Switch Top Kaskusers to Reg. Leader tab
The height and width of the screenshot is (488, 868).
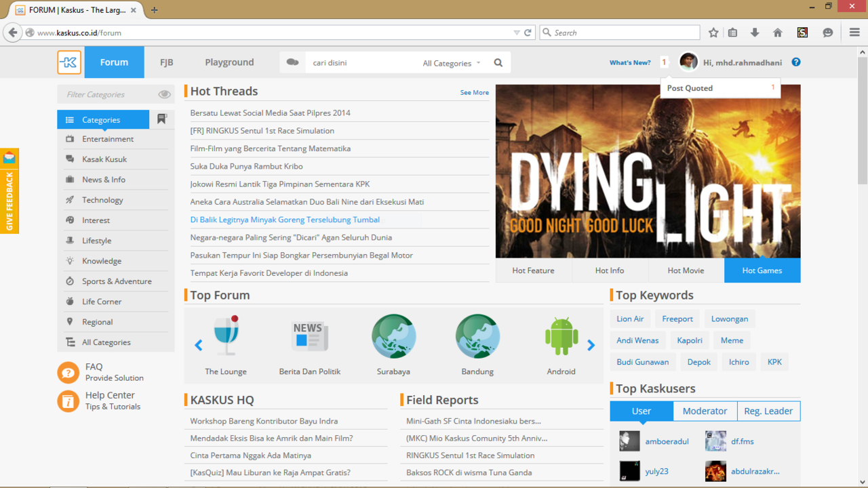[768, 411]
